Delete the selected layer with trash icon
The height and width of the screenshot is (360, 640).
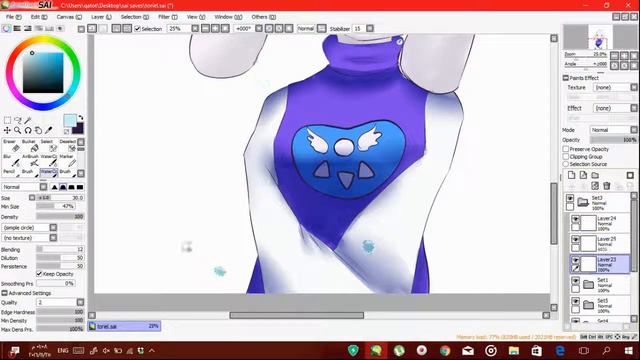coord(607,186)
